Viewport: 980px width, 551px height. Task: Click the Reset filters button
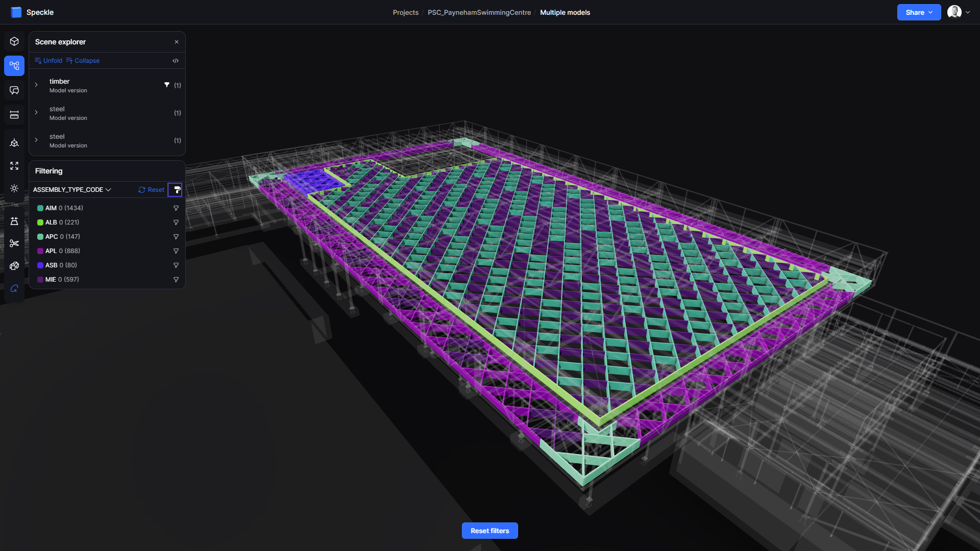click(489, 531)
